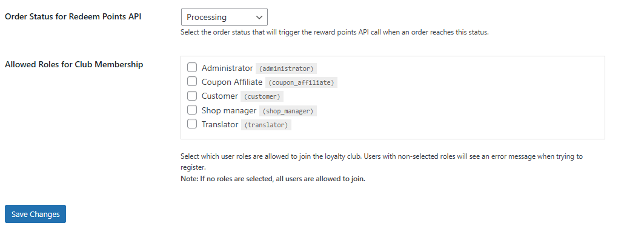Tick the Coupon Affiliate checkbox
This screenshot has width=644, height=243.
click(x=192, y=81)
